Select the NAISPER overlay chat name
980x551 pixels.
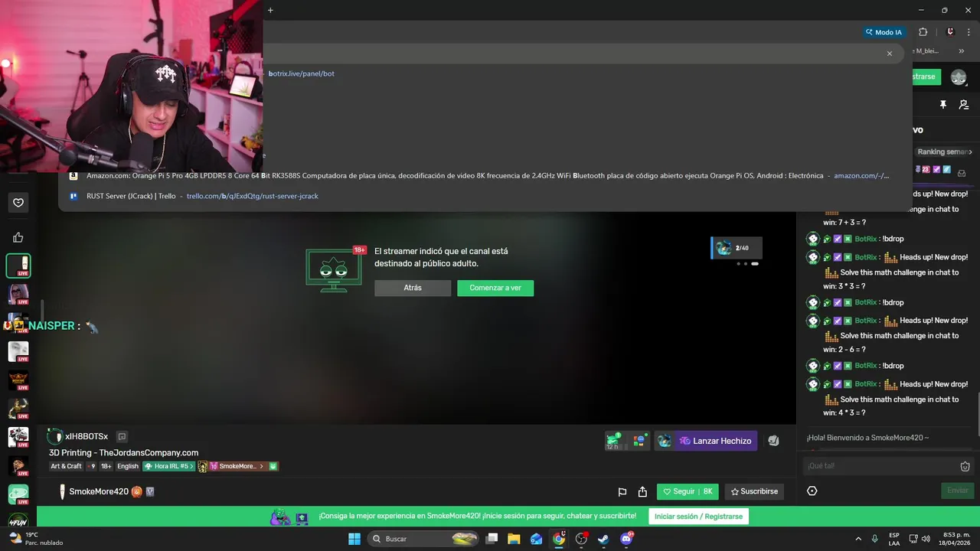[51, 326]
